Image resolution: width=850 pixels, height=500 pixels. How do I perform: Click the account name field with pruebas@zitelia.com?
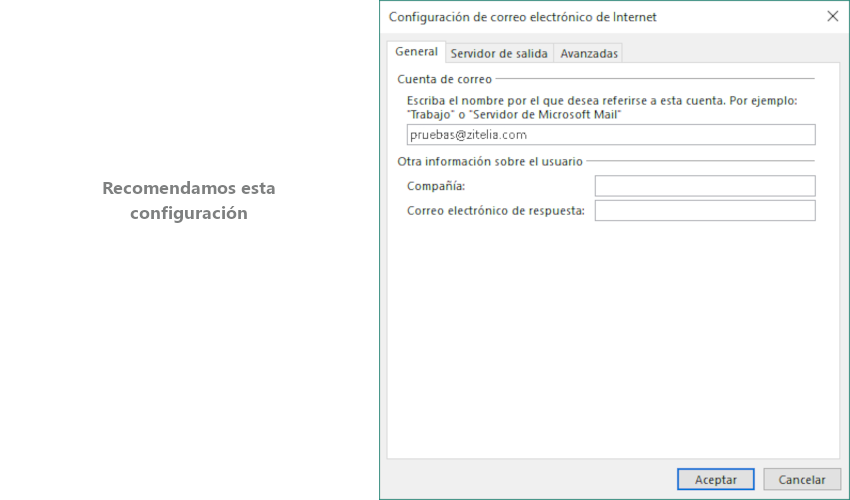(610, 135)
